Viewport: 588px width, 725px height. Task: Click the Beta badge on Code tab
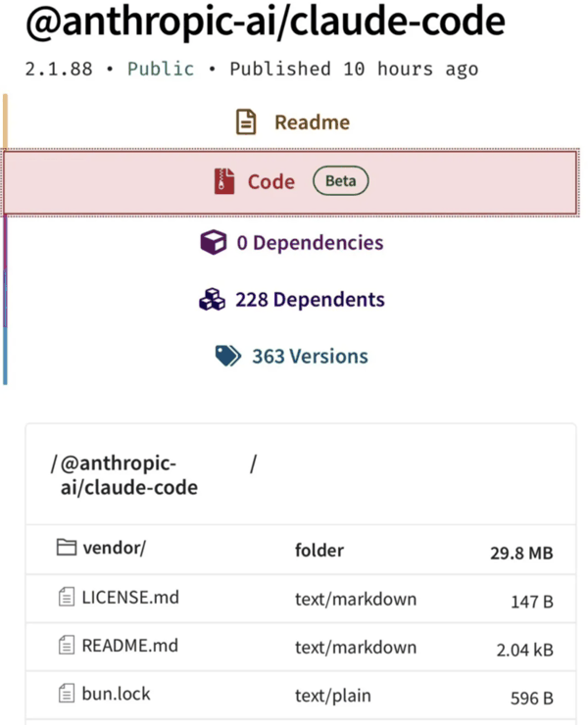click(340, 181)
